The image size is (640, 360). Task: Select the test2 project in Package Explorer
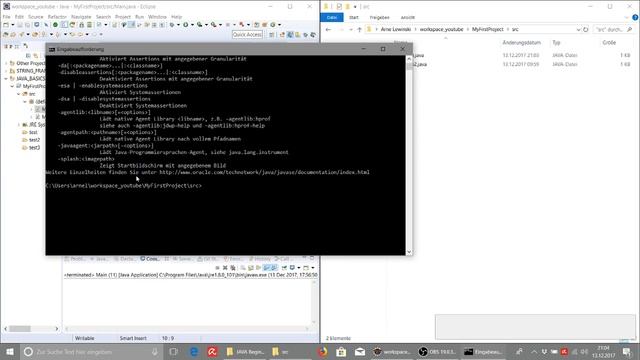point(35,140)
